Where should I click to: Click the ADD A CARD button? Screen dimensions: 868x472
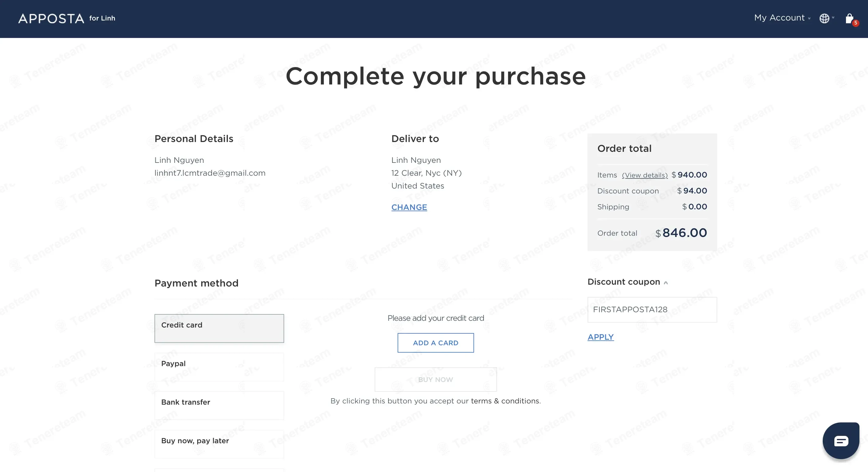[436, 343]
